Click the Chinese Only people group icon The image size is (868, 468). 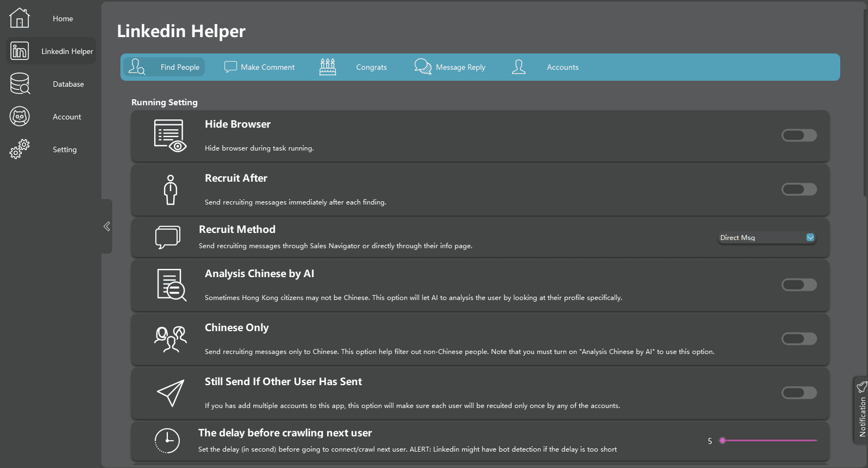171,339
